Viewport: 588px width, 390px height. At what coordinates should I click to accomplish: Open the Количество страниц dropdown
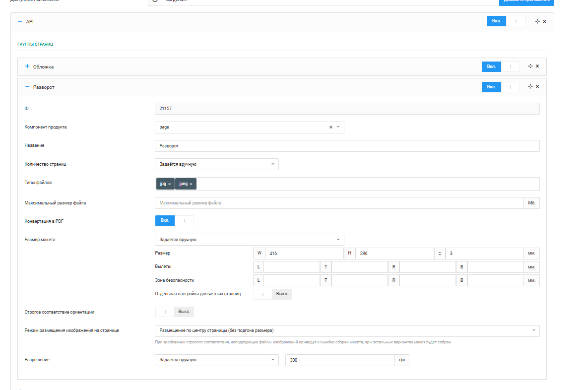point(217,164)
